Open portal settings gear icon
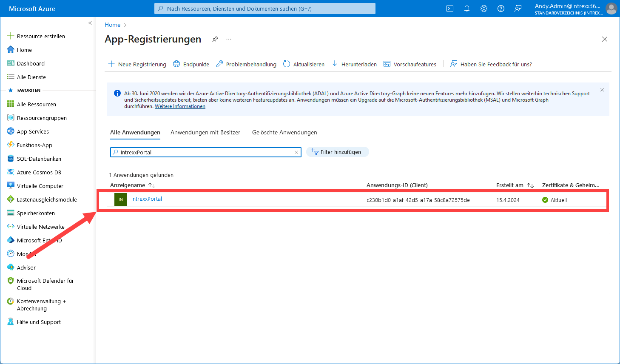 coord(484,9)
